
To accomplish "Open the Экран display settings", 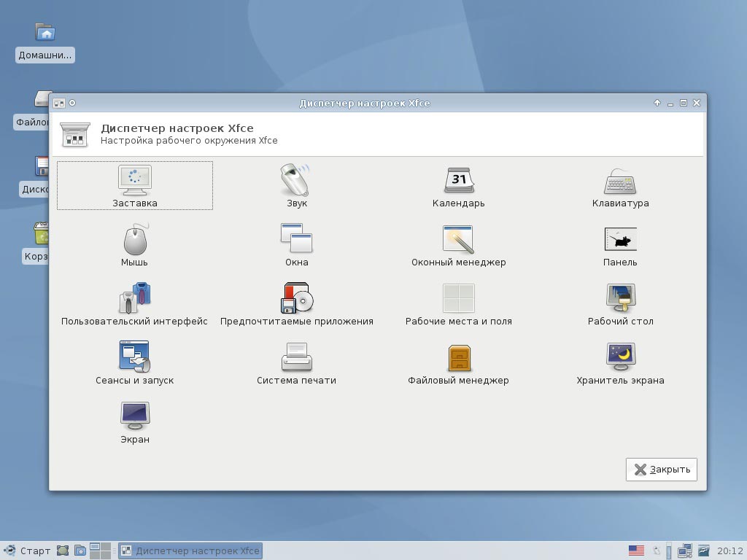I will click(x=135, y=416).
